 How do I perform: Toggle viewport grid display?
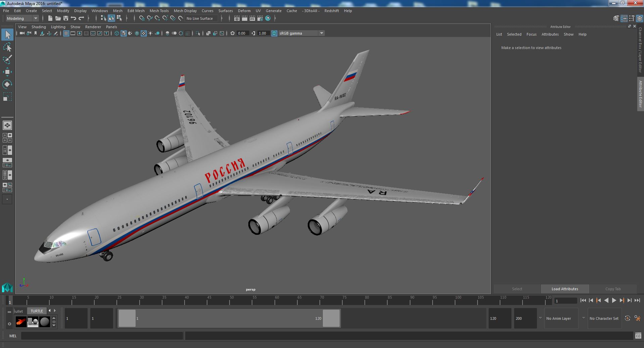(x=66, y=33)
